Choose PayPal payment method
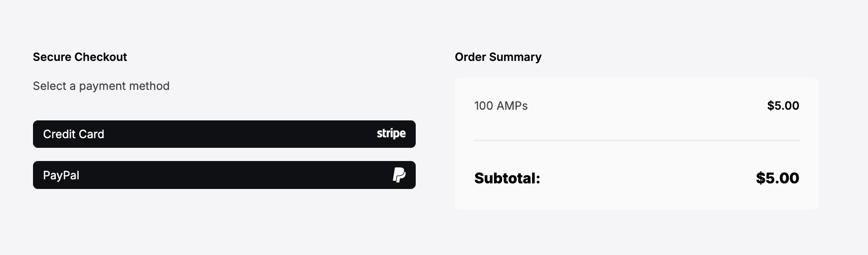Viewport: 868px width, 255px height. 224,175
